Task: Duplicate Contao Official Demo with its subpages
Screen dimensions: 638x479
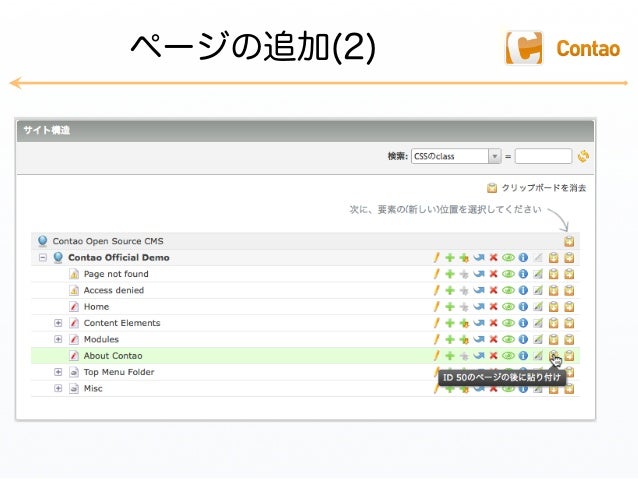Action: pos(464,258)
